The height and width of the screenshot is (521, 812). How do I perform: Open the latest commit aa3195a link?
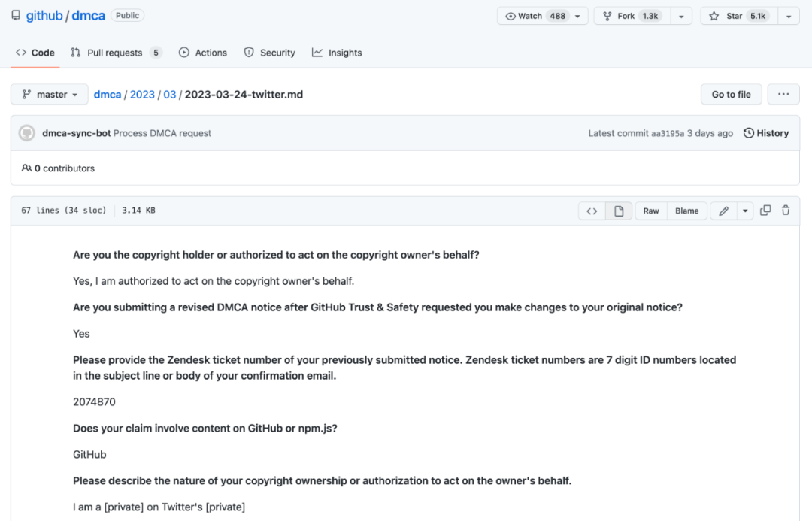pos(668,133)
